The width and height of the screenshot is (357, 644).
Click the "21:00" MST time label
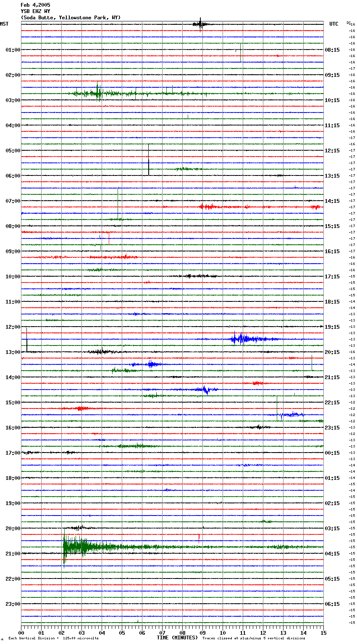[13, 554]
